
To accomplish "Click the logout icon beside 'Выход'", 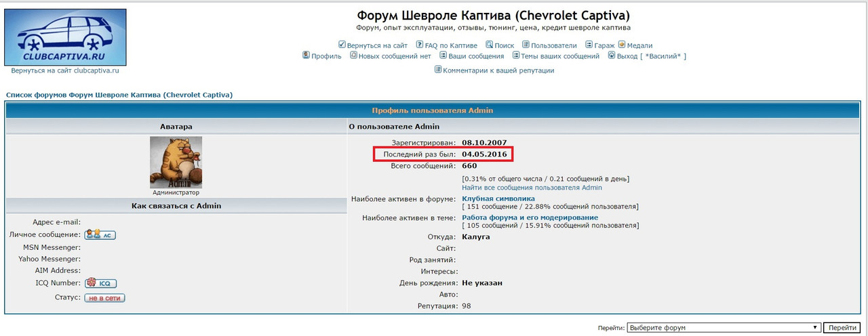I will [x=611, y=56].
